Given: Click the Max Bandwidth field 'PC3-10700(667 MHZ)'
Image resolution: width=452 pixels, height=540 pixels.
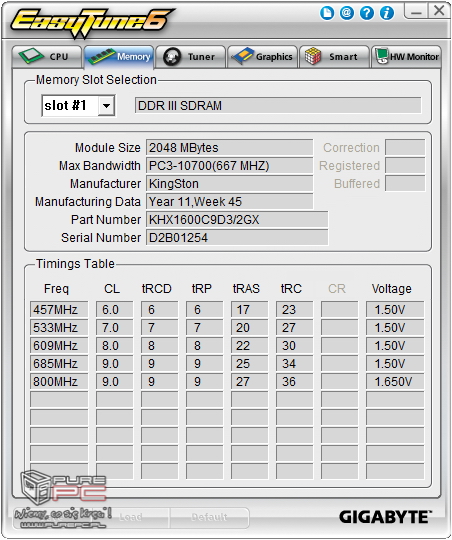Looking at the screenshot, I should coord(229,166).
